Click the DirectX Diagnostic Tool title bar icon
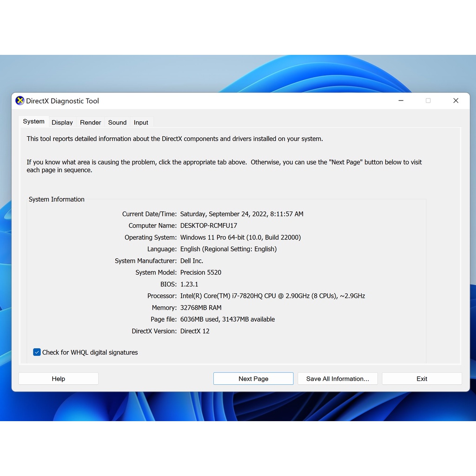 (x=20, y=101)
